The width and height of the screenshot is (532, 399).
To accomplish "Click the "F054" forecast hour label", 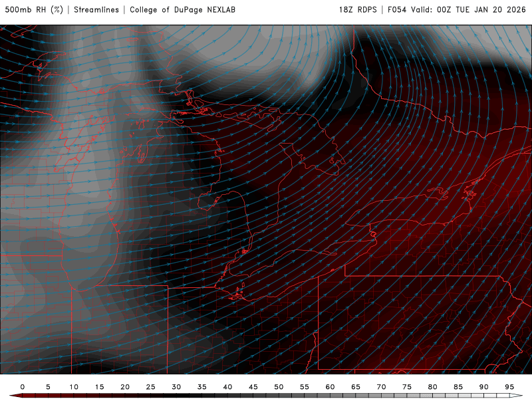I will [x=397, y=10].
